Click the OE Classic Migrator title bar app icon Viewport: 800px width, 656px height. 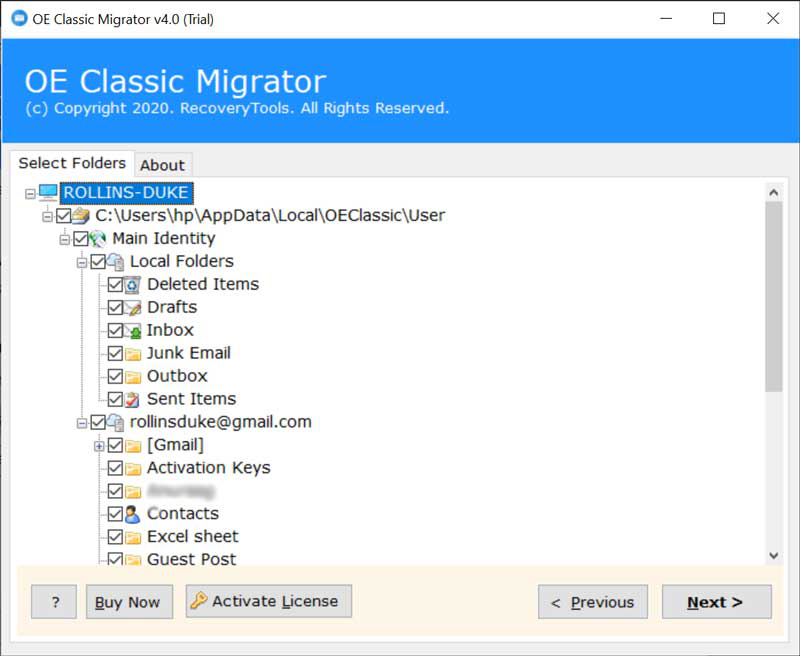click(19, 18)
